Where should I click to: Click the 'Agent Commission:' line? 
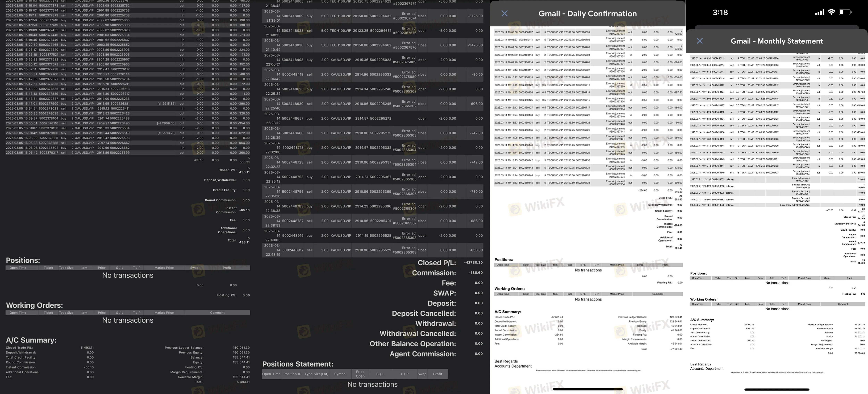[436, 354]
